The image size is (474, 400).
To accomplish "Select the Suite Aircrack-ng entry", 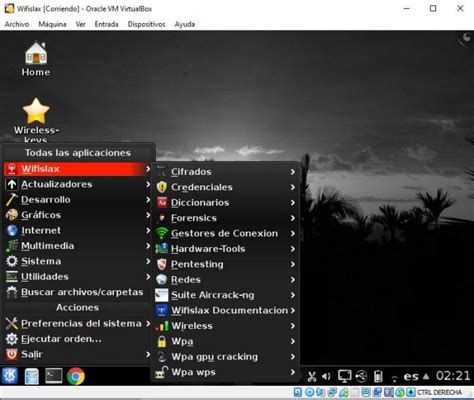I will 226,295.
